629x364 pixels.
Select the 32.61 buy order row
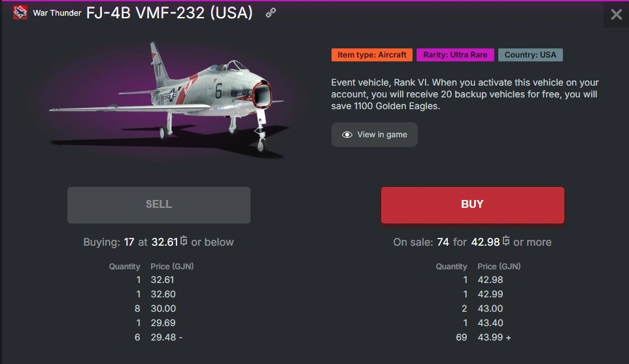(150, 280)
